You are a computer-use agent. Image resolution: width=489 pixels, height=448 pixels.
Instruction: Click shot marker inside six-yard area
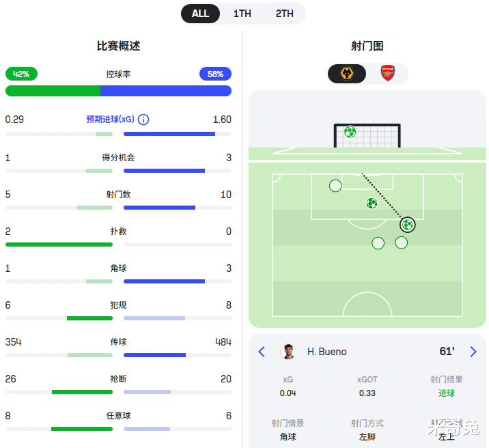point(335,186)
